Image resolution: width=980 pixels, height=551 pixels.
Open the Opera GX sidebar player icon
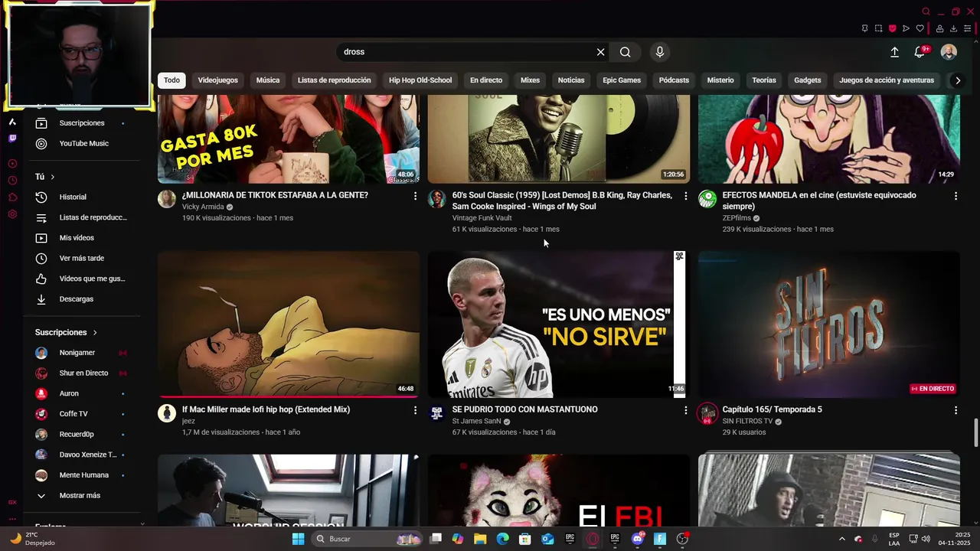tap(12, 164)
